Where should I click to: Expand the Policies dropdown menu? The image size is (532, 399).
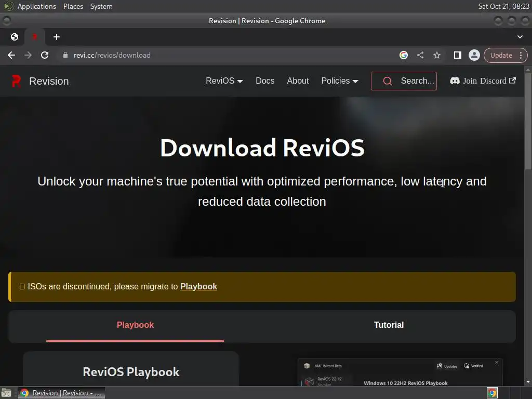tap(340, 81)
